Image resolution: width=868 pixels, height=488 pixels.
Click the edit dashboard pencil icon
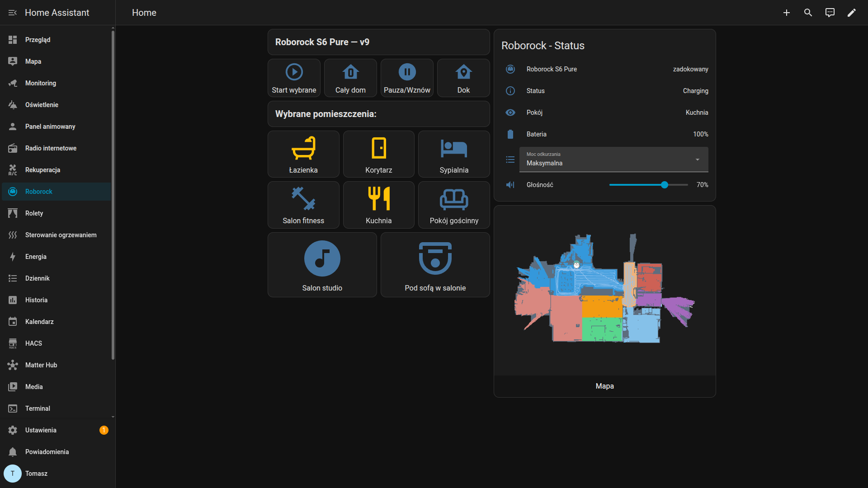pyautogui.click(x=852, y=13)
